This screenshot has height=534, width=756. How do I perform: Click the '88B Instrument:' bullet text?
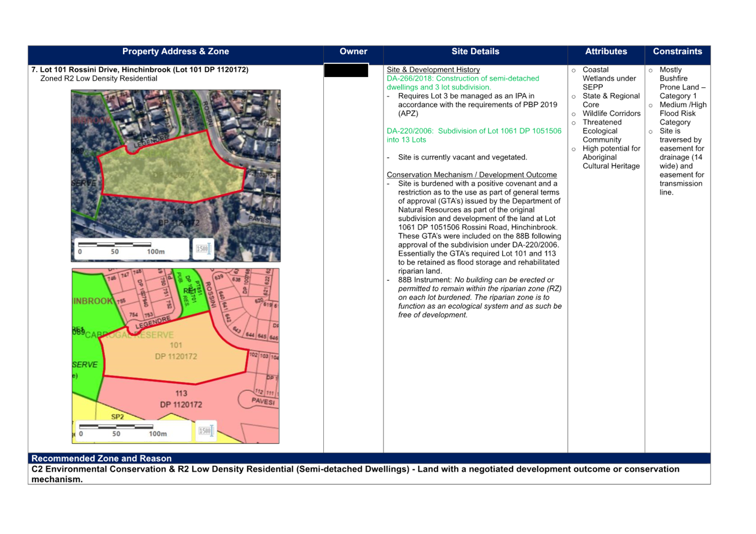click(480, 297)
